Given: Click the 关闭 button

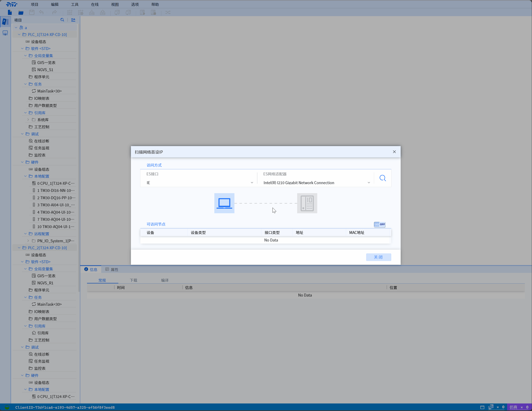Looking at the screenshot, I should click(378, 257).
